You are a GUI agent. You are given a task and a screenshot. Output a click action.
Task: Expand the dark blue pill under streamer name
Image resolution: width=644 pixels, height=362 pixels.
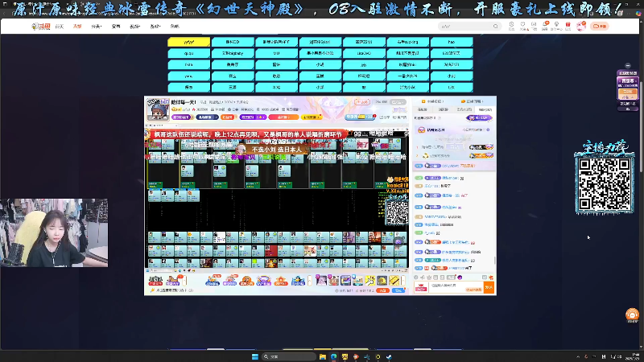tap(207, 117)
